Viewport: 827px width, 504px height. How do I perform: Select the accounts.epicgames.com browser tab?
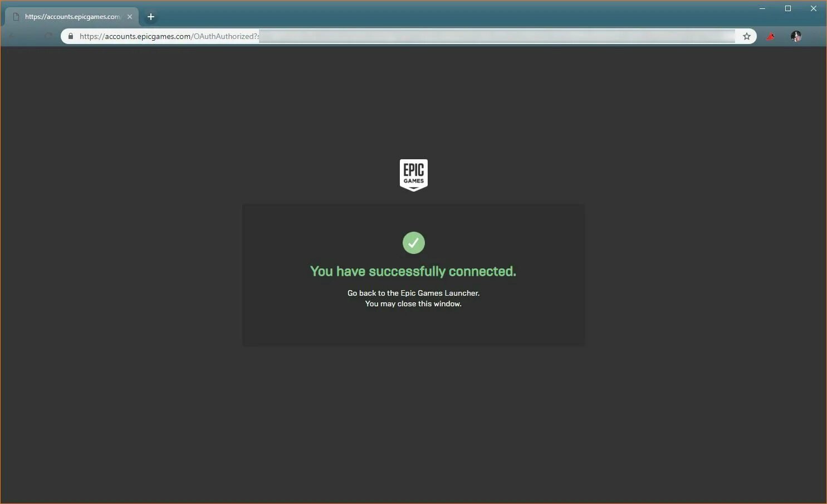coord(72,17)
